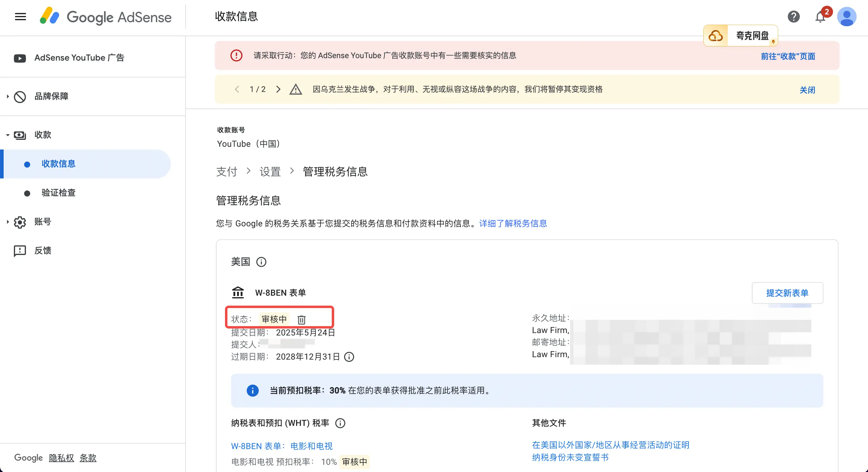Open the hamburger main menu
The image size is (868, 472).
[21, 17]
